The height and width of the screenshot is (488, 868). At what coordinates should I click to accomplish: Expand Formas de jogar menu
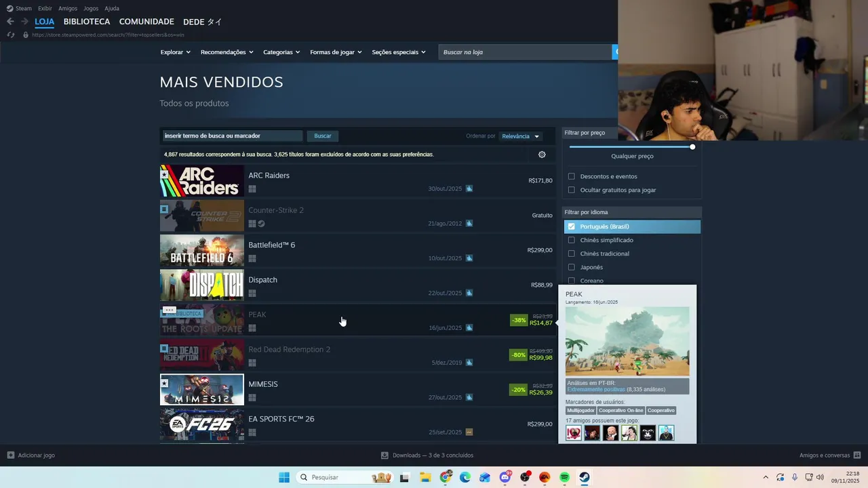pyautogui.click(x=336, y=52)
